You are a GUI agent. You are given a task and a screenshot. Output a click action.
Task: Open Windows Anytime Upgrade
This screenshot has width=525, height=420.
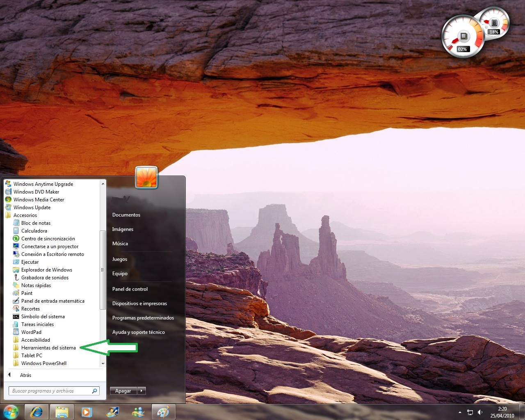click(x=43, y=184)
